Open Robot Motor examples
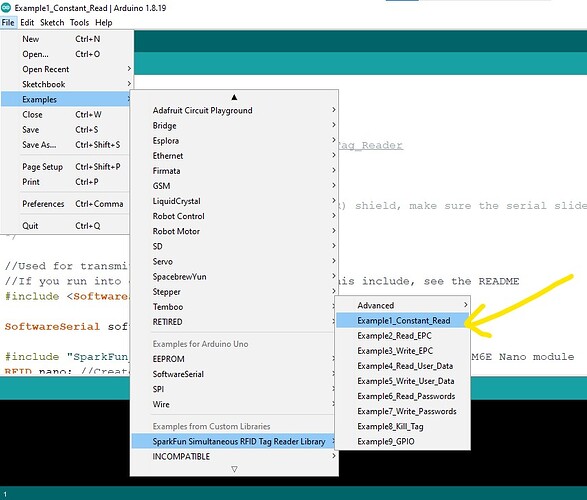Image resolution: width=587 pixels, height=500 pixels. [x=234, y=231]
